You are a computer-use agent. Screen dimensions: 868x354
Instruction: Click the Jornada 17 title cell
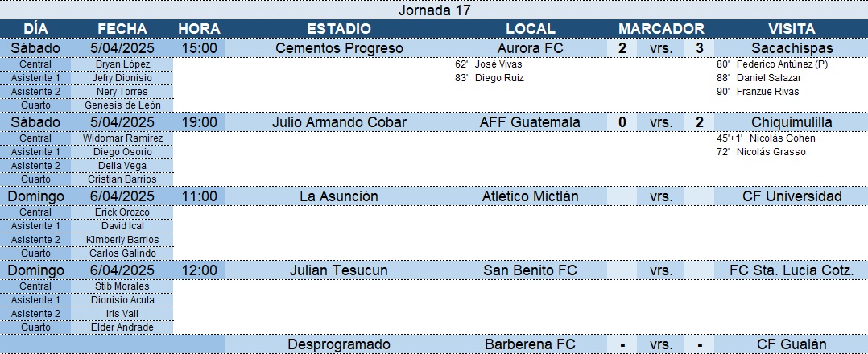(434, 10)
